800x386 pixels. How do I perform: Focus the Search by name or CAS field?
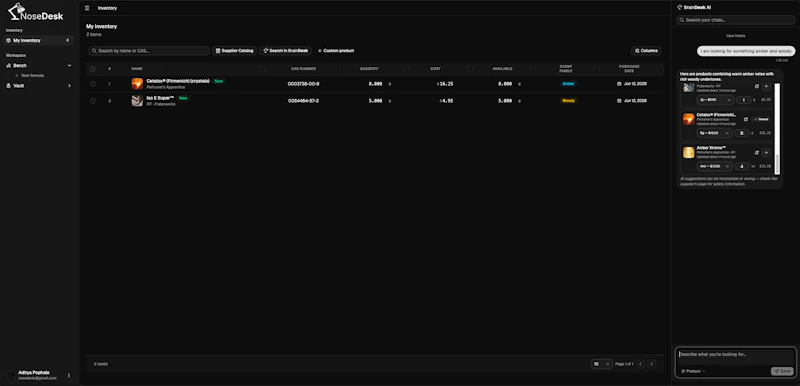[149, 51]
